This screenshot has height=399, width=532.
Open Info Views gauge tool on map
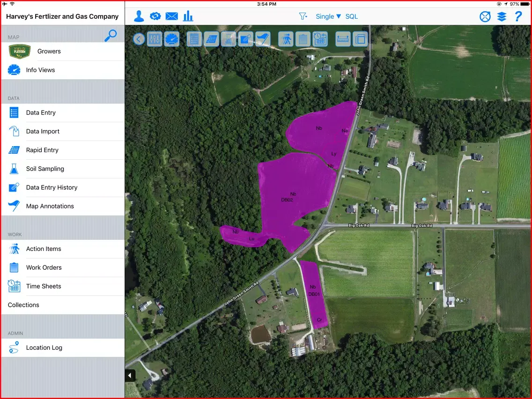click(172, 39)
